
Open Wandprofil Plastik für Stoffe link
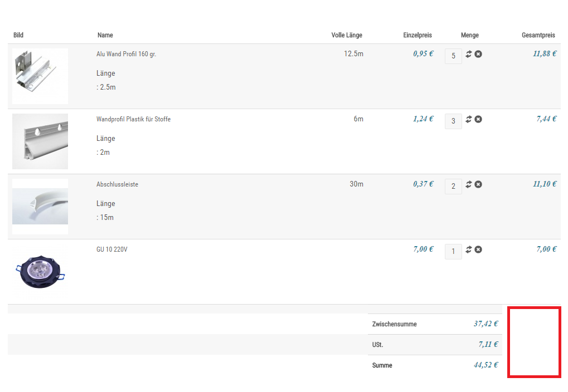(x=133, y=119)
